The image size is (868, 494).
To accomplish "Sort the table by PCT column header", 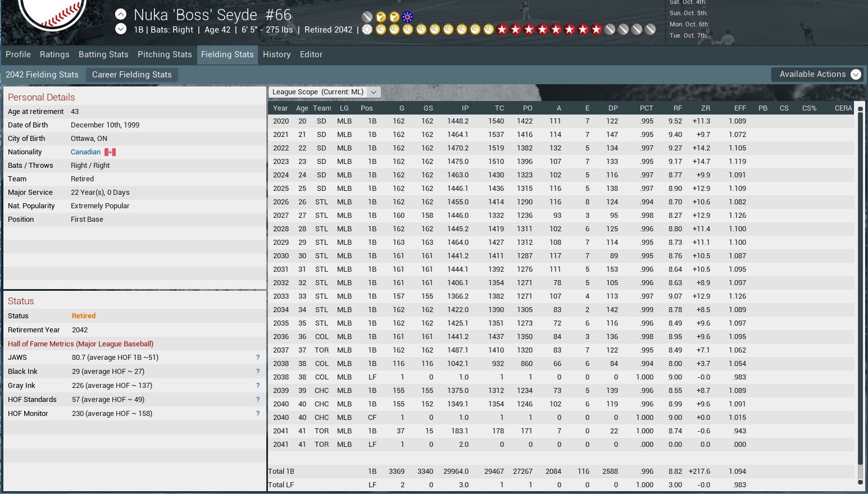I will pyautogui.click(x=646, y=108).
